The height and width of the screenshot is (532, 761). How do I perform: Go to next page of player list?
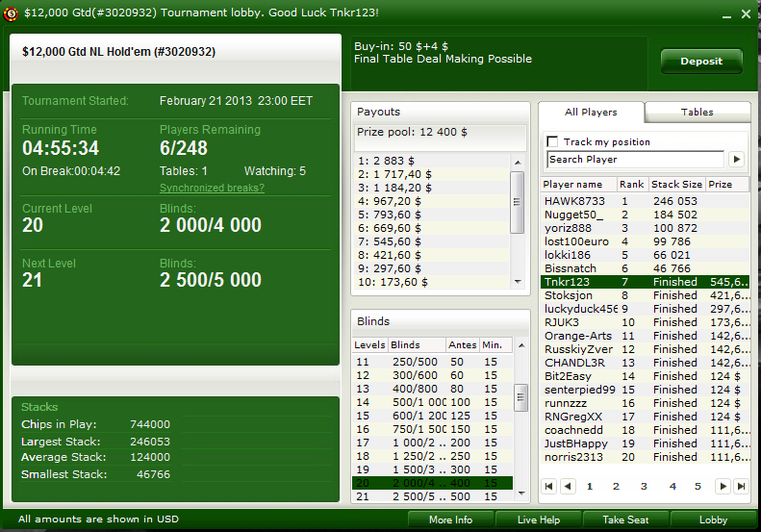point(723,486)
